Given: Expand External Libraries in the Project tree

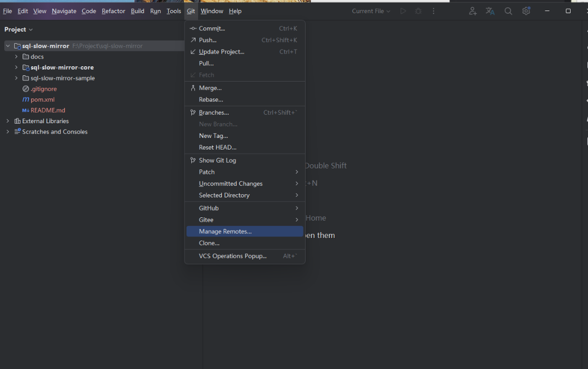Looking at the screenshot, I should 7,121.
